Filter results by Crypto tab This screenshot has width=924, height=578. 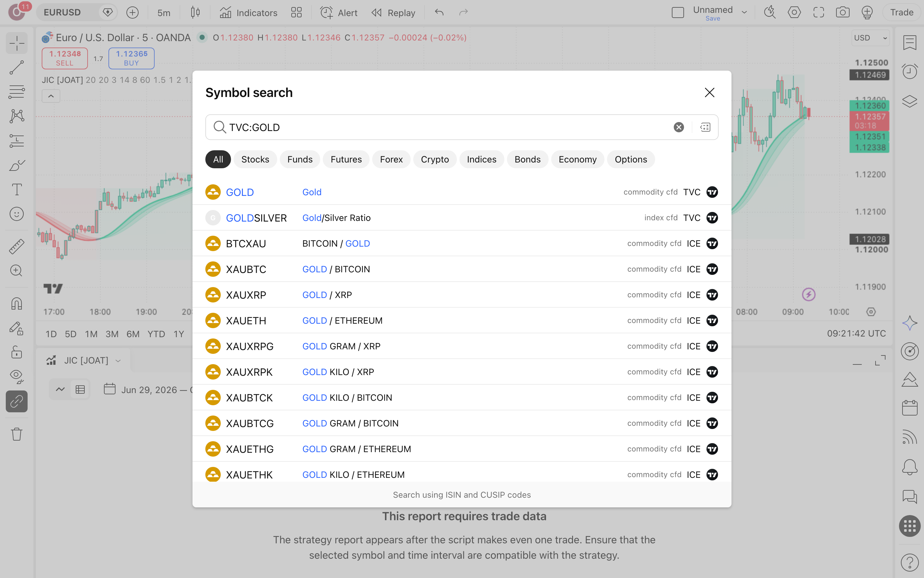tap(435, 159)
